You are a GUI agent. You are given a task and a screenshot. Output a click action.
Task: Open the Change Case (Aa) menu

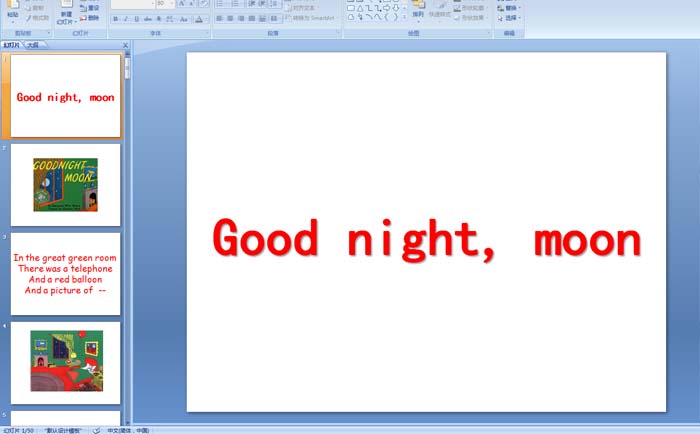click(x=183, y=19)
